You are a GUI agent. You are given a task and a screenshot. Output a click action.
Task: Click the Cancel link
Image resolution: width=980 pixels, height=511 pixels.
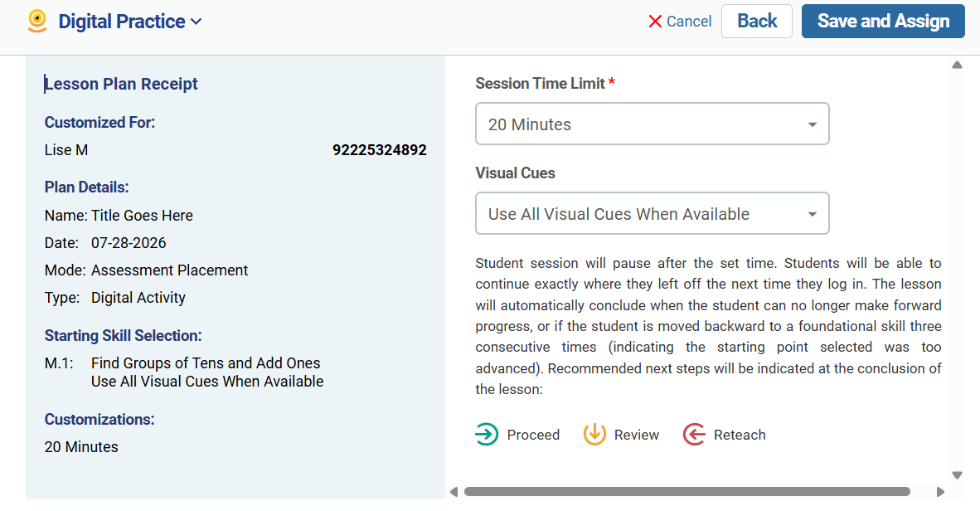[x=689, y=22]
